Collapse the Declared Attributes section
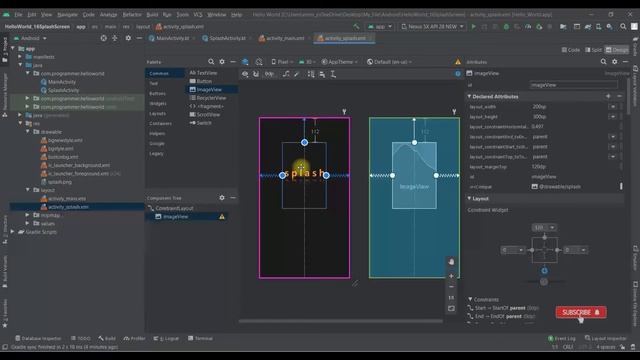Image resolution: width=640 pixels, height=360 pixels. (469, 96)
